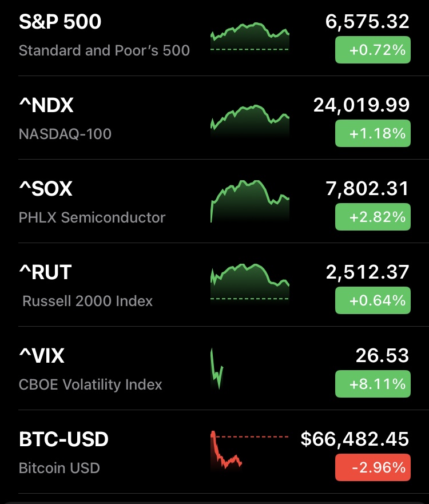Image resolution: width=429 pixels, height=504 pixels.
Task: Open the Russell 2000 mini chart
Action: point(250,283)
